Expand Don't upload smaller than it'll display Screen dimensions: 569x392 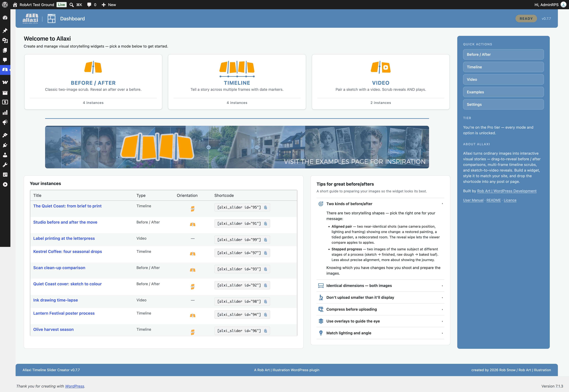380,297
